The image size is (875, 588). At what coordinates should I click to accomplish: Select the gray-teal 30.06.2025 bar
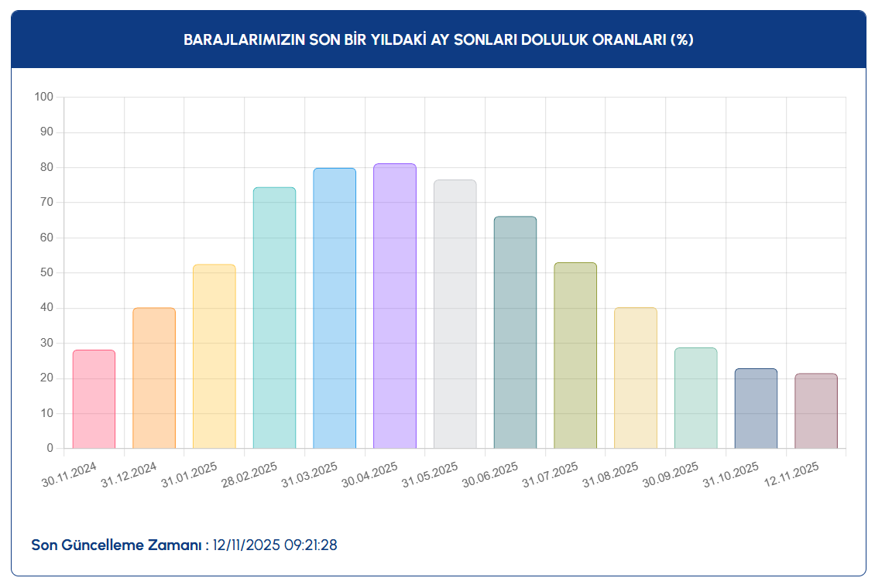515,333
